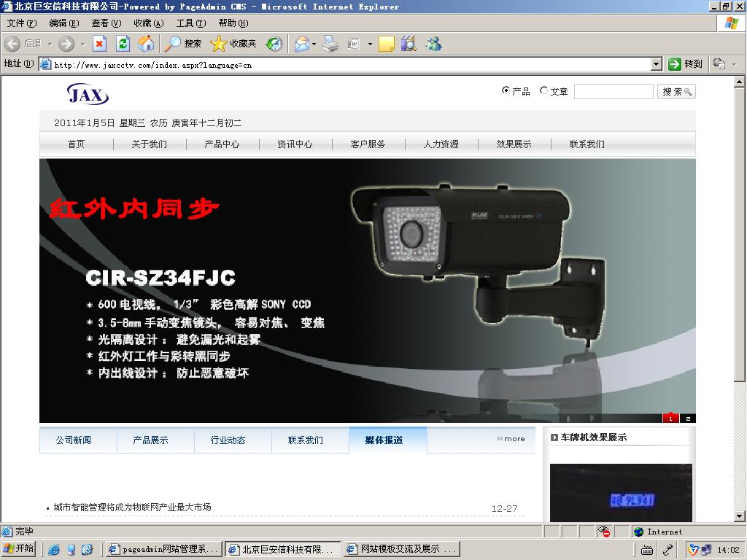Click the Edit with Word icon
The height and width of the screenshot is (560, 747).
pos(354,44)
